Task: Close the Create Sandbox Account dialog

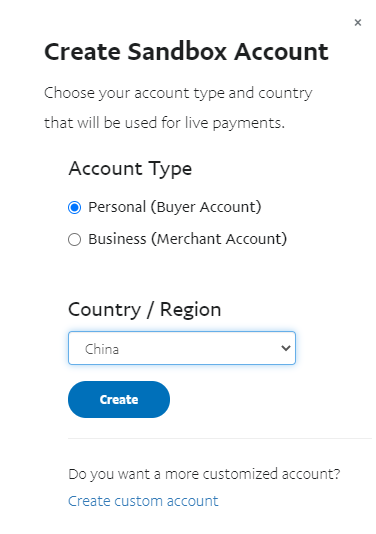Action: tap(358, 22)
